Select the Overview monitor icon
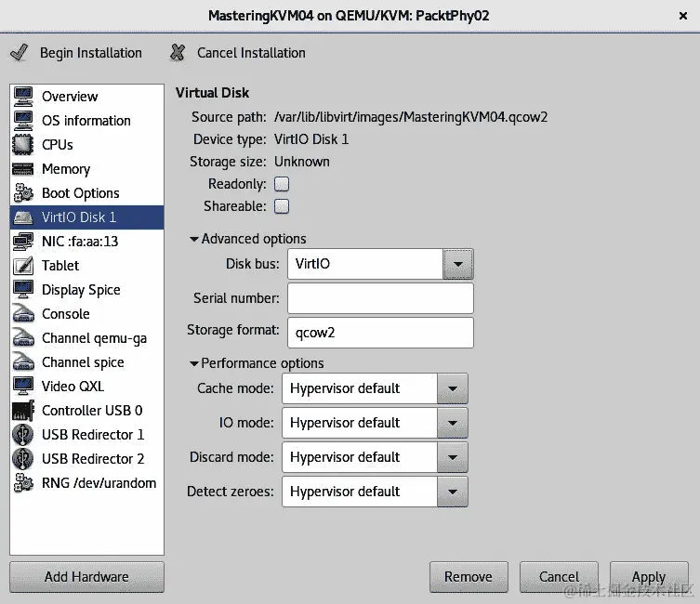 (x=23, y=97)
